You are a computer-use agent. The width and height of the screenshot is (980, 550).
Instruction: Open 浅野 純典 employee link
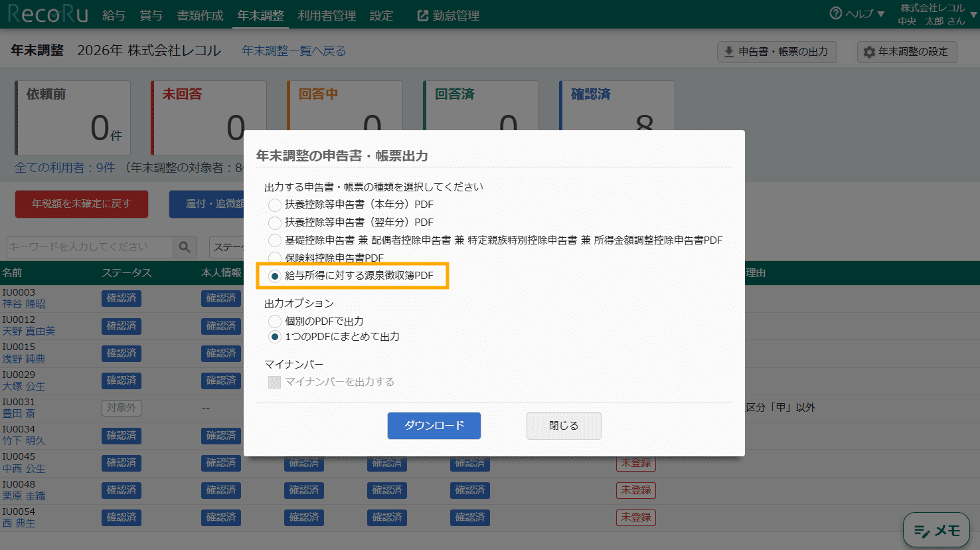tap(24, 359)
